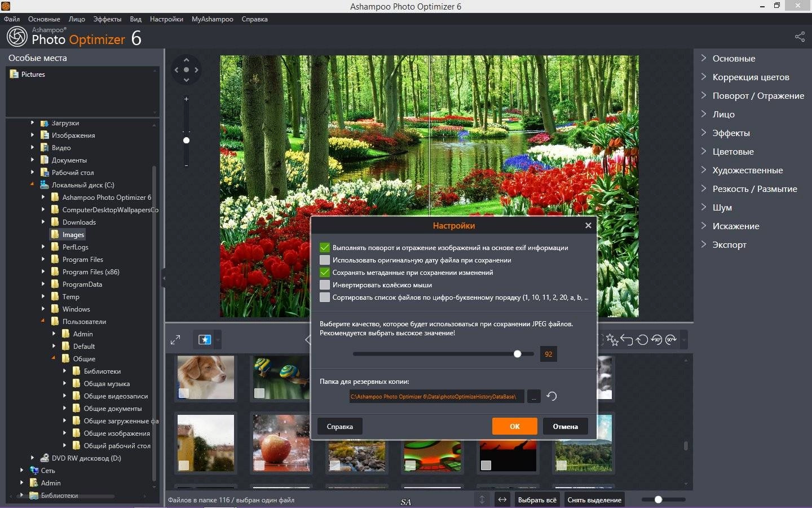Click the backup folder path field
Image resolution: width=812 pixels, height=508 pixels.
(x=436, y=396)
